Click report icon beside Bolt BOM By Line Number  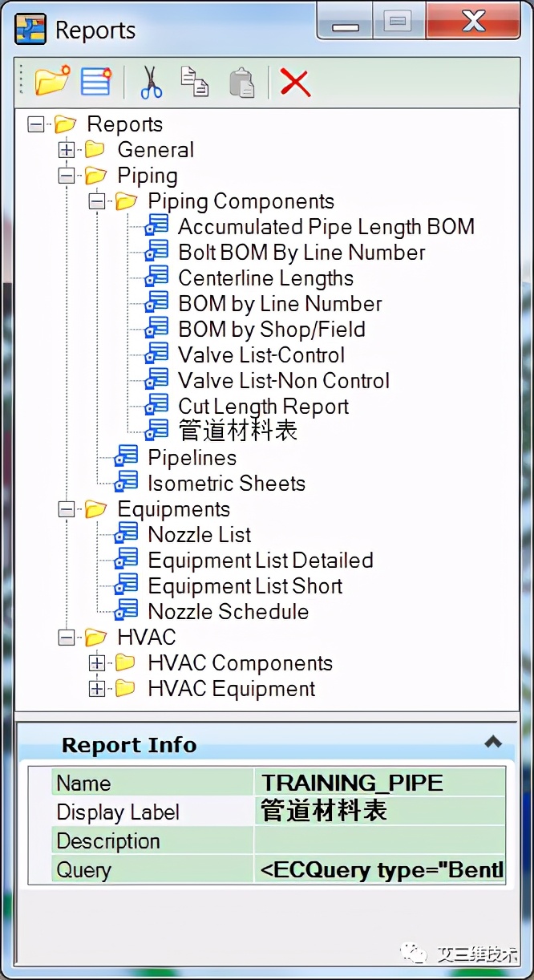tap(157, 252)
